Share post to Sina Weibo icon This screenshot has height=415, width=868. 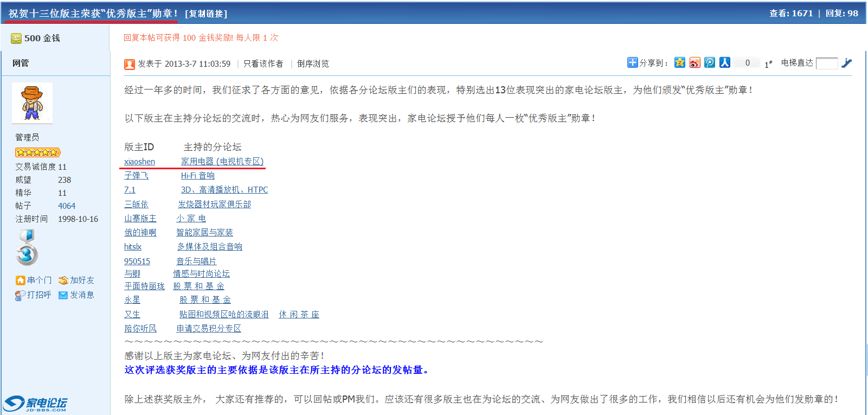[695, 63]
